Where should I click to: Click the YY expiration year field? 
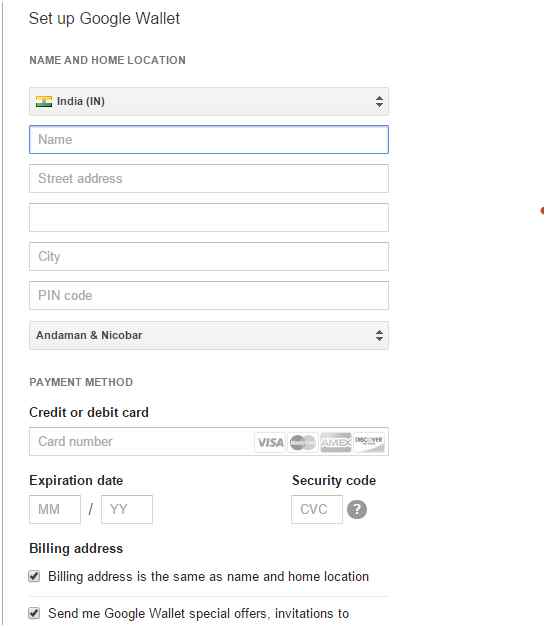[x=127, y=509]
